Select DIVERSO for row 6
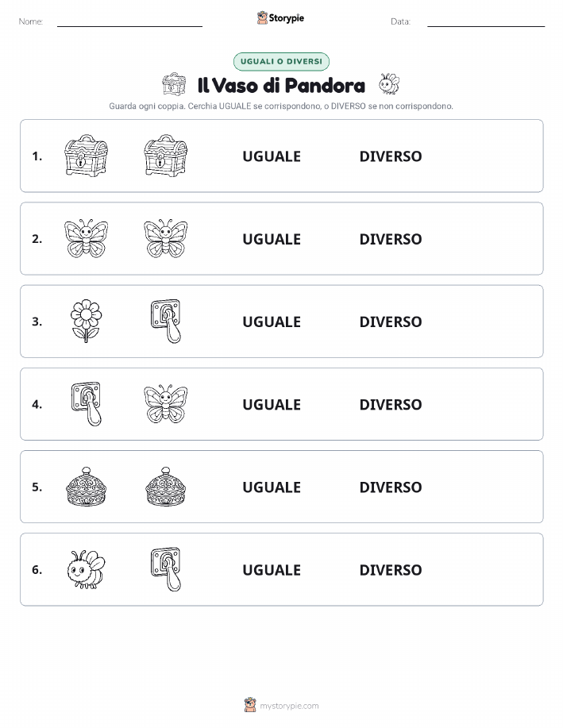Screen dimensions: 563x728 click(x=391, y=570)
